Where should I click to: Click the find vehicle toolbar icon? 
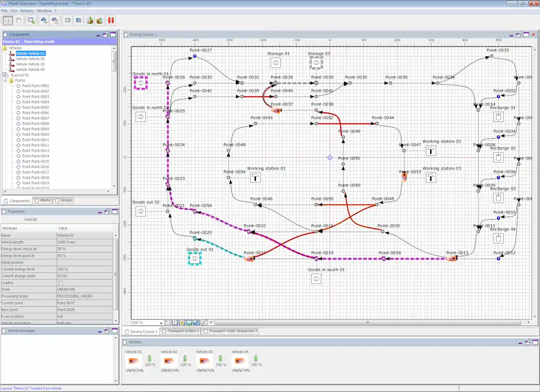[x=44, y=21]
